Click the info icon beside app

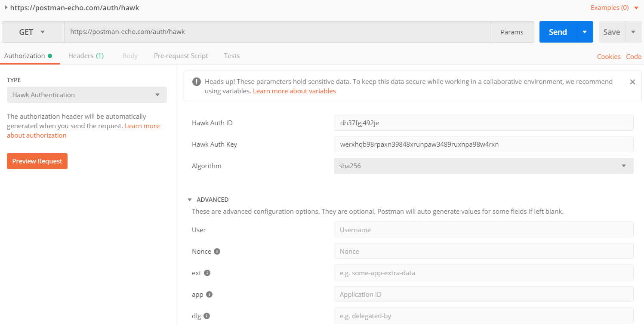tap(210, 294)
